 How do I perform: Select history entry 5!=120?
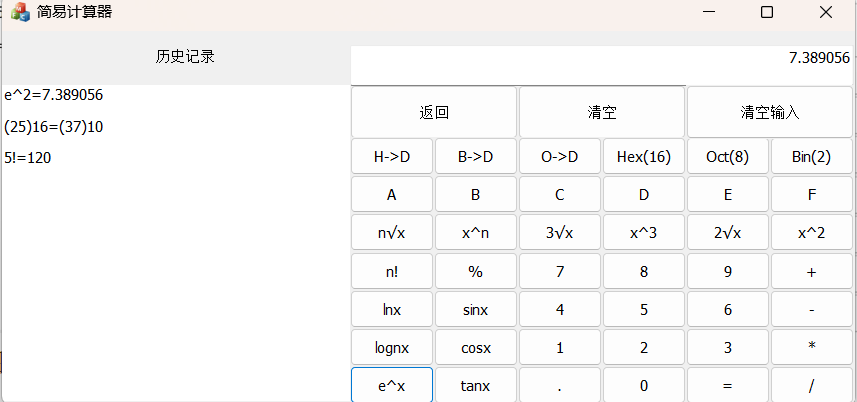tap(32, 157)
